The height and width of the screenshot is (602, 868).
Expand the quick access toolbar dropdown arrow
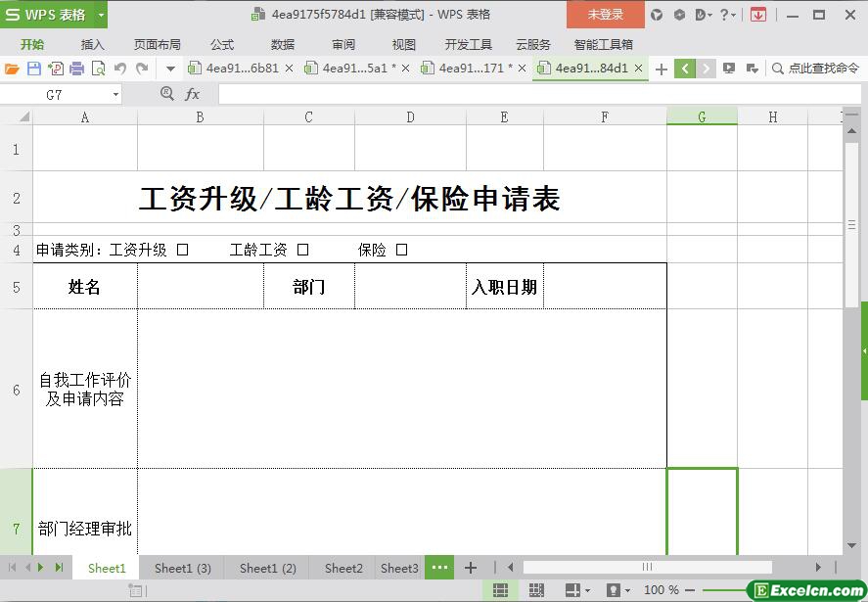click(170, 69)
